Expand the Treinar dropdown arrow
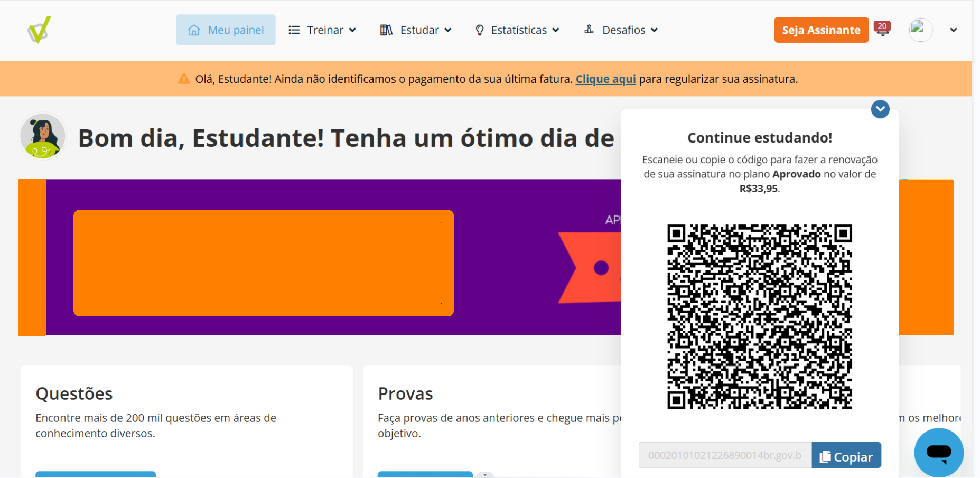The image size is (980, 478). pos(352,30)
